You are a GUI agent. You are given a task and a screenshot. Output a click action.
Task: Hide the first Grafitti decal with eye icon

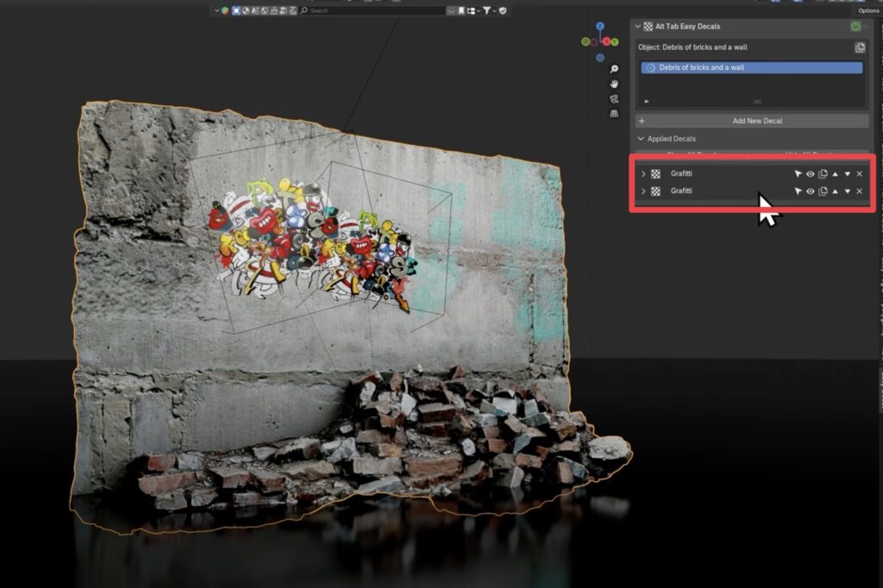811,174
